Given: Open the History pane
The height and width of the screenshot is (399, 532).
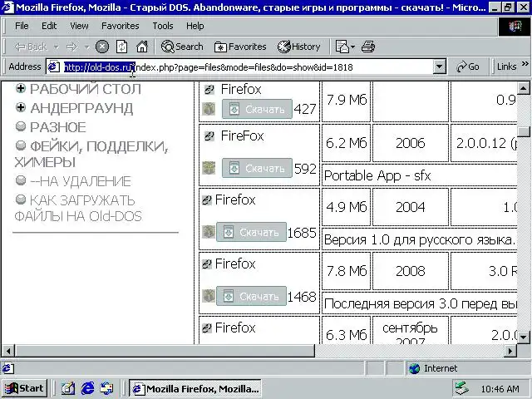Looking at the screenshot, I should [x=298, y=47].
